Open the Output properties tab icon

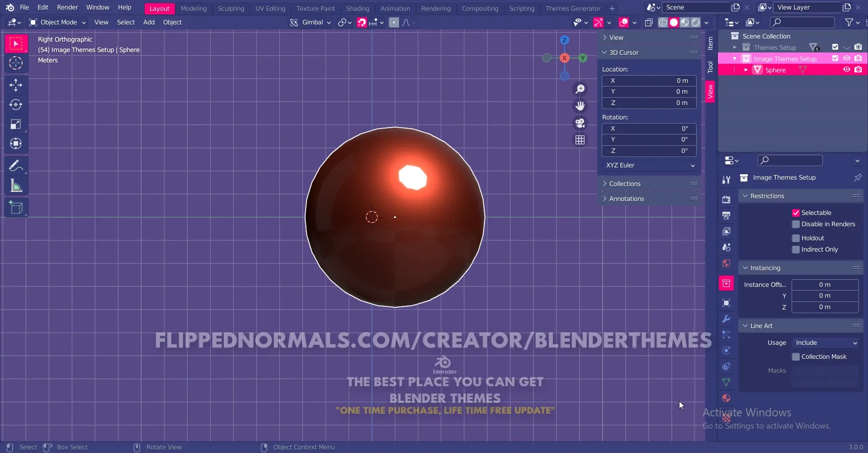(x=726, y=215)
